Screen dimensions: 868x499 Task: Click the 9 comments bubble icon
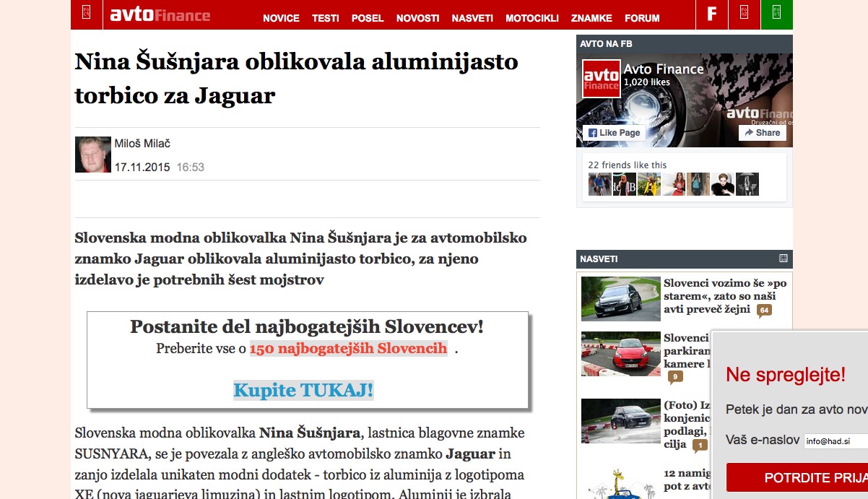pos(675,376)
